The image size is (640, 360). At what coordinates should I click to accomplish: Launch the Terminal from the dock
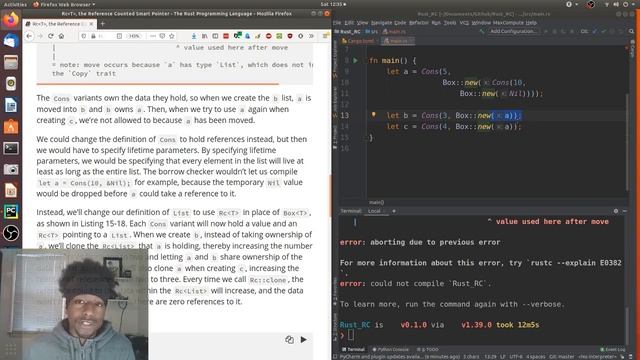pos(11,148)
